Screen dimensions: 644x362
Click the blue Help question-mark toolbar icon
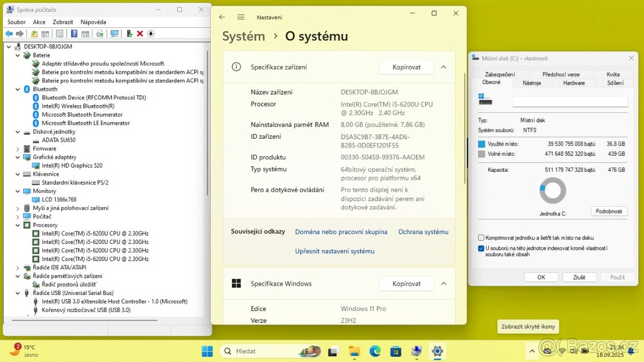74,34
